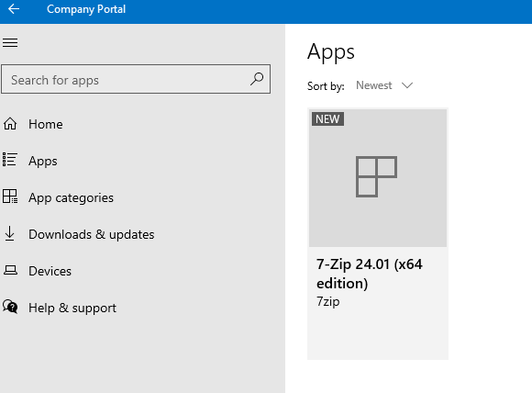Viewport: 532px width, 393px height.
Task: Open the Apps section in sidebar
Action: tap(43, 161)
